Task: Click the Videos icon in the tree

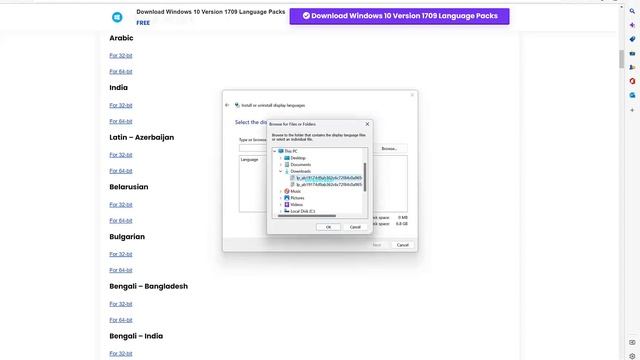Action: pos(287,204)
